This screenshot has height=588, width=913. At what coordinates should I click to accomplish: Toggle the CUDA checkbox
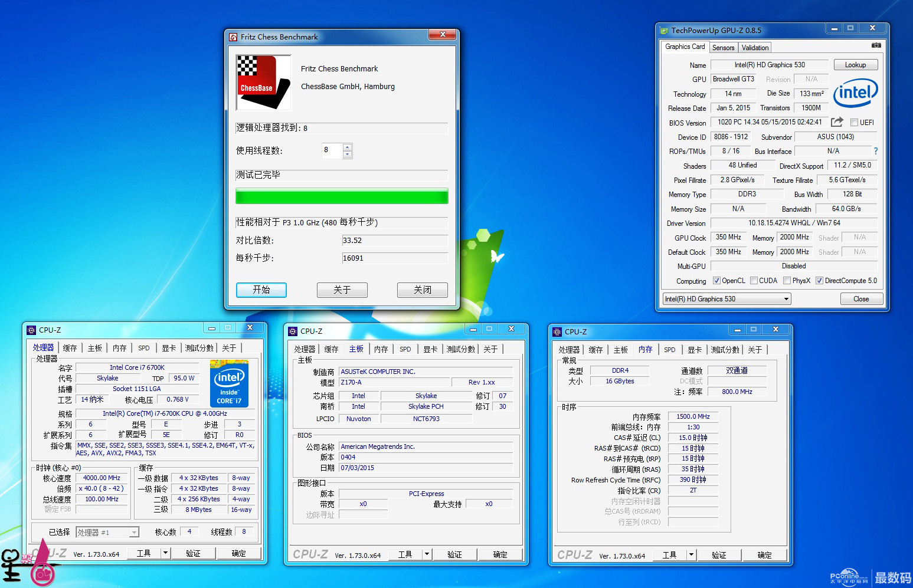(x=754, y=281)
